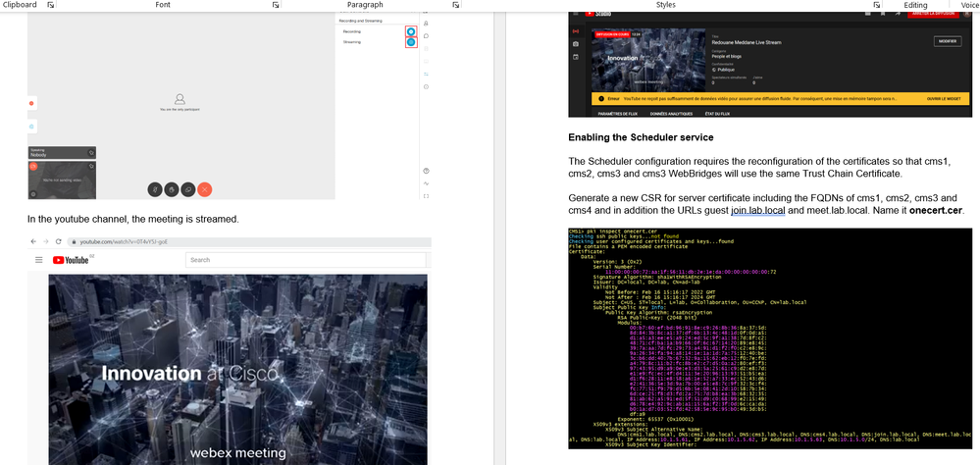Click the youtube.com address bar

click(249, 241)
